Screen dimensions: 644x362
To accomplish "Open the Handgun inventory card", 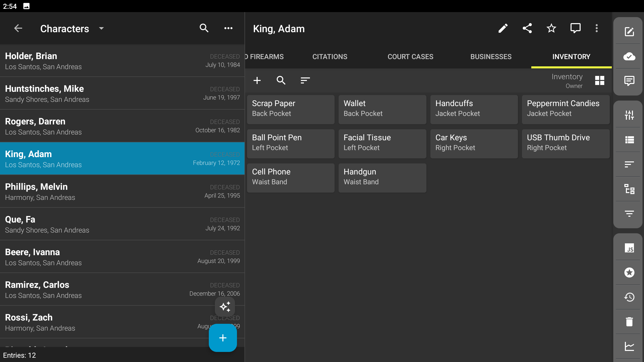I will point(382,178).
